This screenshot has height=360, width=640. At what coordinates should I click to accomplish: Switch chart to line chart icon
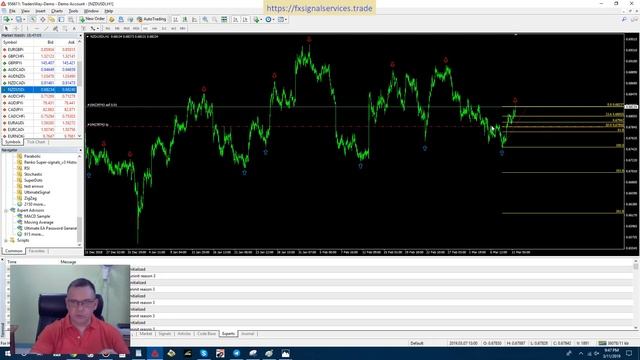(195, 19)
